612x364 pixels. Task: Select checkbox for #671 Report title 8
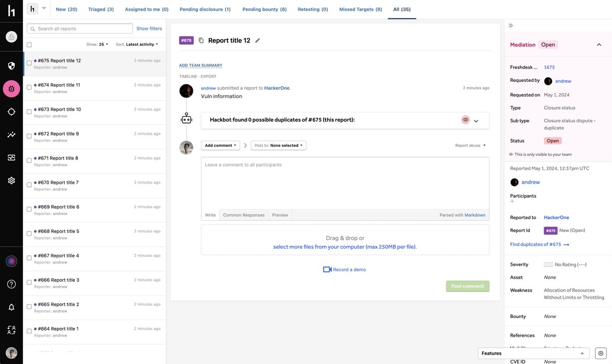pos(29,161)
